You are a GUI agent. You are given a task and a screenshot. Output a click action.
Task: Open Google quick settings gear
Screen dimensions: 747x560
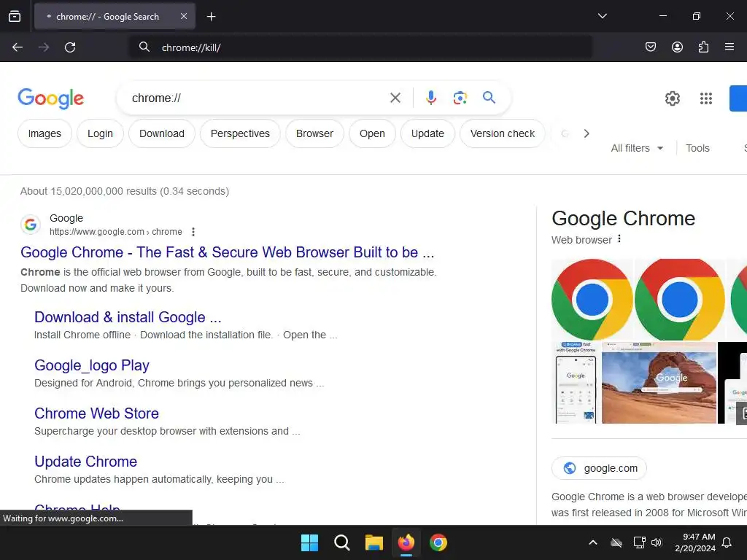672,98
